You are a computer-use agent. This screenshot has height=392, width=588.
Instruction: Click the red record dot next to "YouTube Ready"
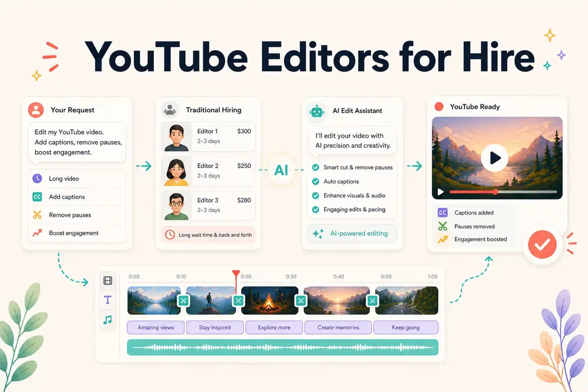pos(439,107)
